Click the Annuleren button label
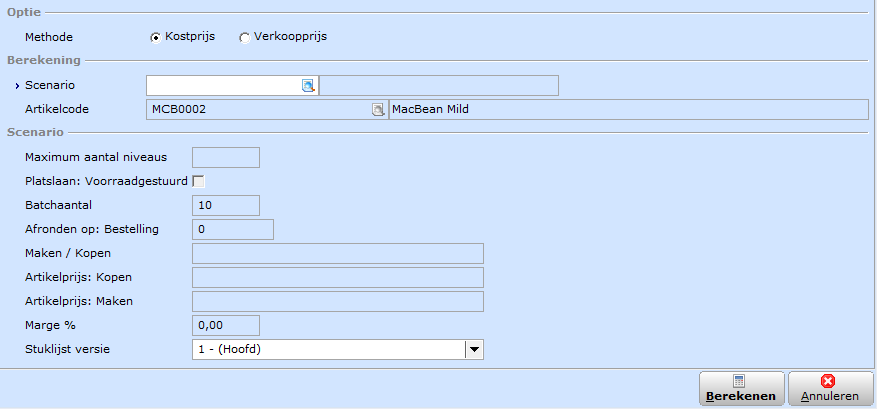The height and width of the screenshot is (409, 877). tap(829, 396)
